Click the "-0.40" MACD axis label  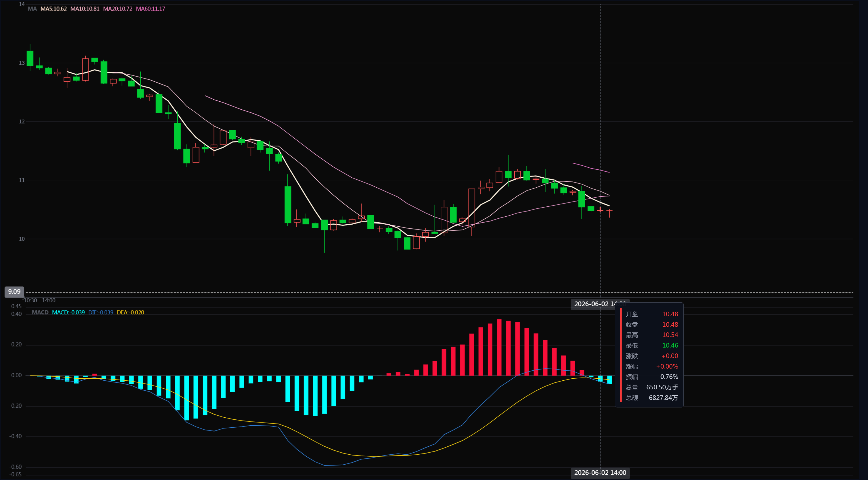[x=15, y=436]
